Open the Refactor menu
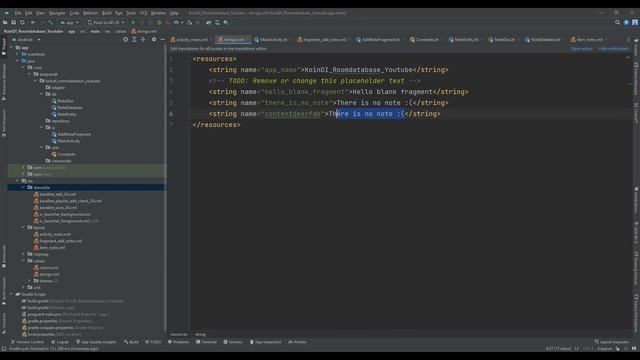 pyautogui.click(x=91, y=13)
